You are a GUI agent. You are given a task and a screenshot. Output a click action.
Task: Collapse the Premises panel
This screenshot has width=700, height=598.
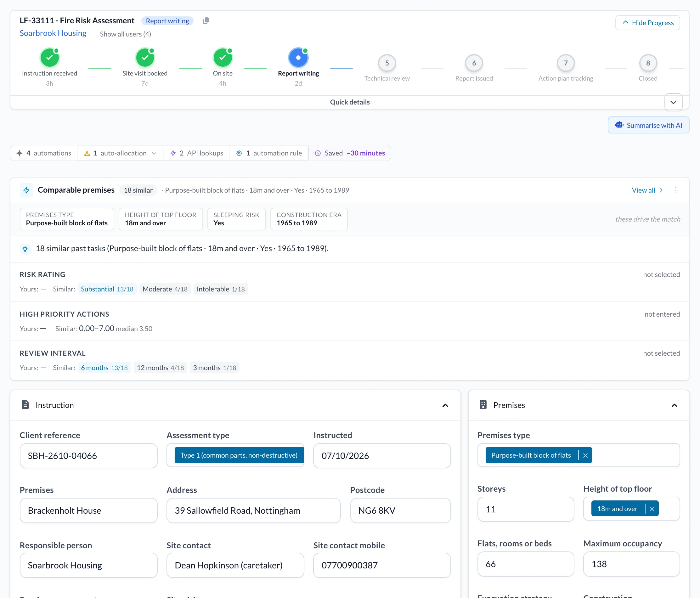(x=674, y=405)
